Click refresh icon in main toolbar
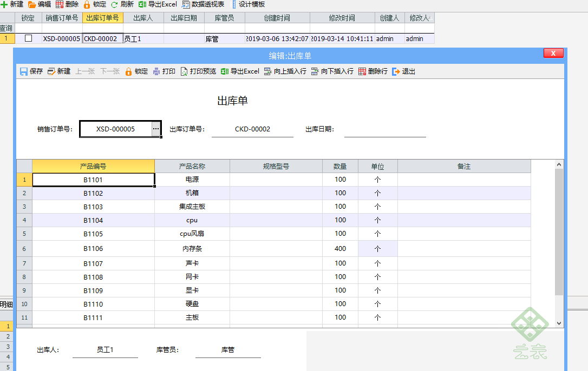The image size is (588, 371). coord(114,4)
